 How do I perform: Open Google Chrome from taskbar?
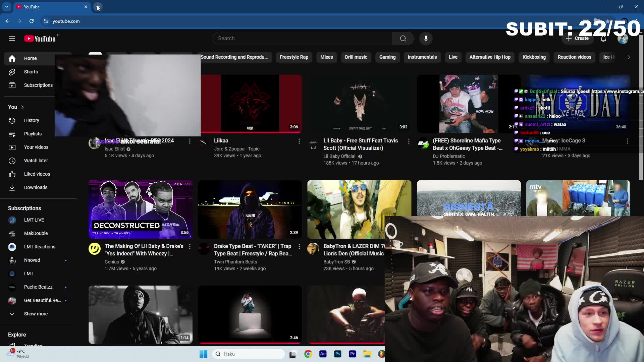[x=308, y=354]
